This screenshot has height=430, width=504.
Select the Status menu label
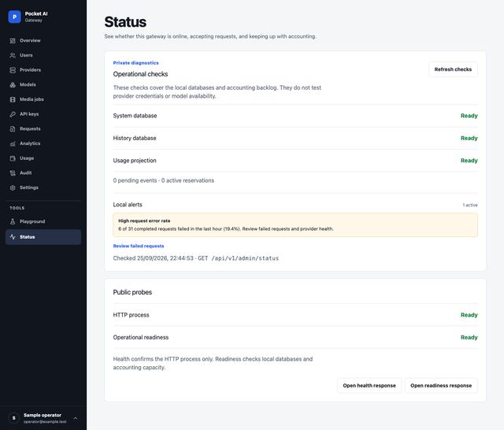(28, 237)
